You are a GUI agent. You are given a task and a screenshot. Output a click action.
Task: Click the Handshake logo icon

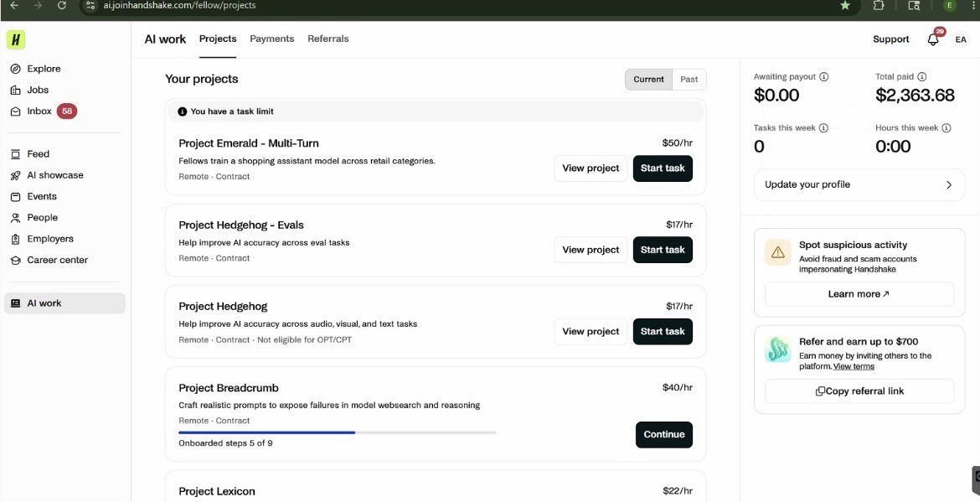16,39
